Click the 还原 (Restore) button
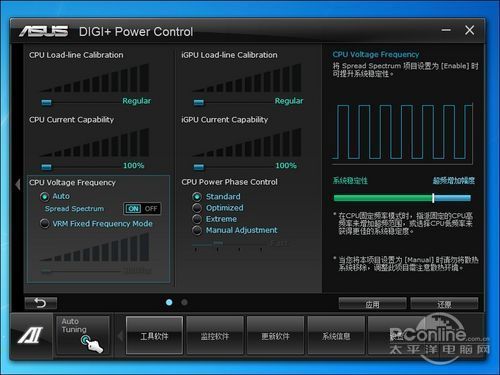This screenshot has width=500, height=375. 444,304
